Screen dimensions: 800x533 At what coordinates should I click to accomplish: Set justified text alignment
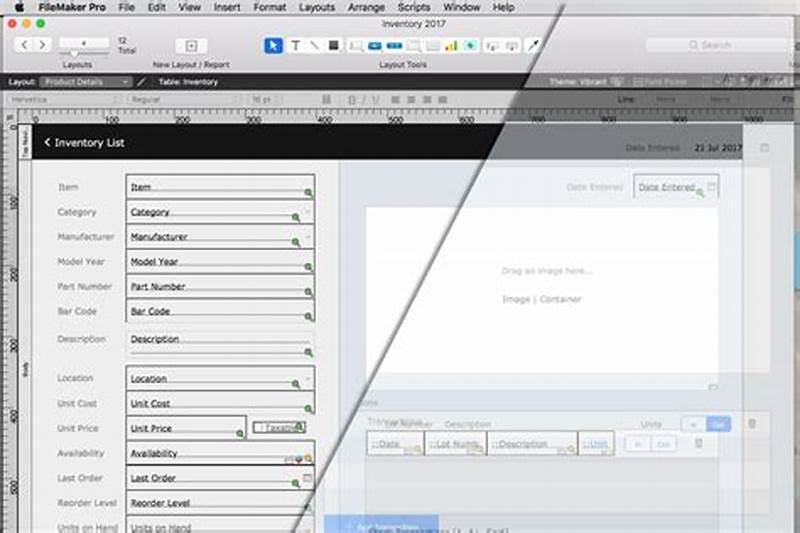point(443,100)
